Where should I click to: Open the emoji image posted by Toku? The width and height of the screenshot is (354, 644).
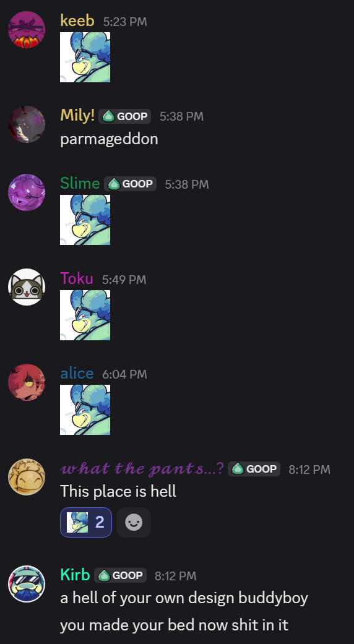85,315
